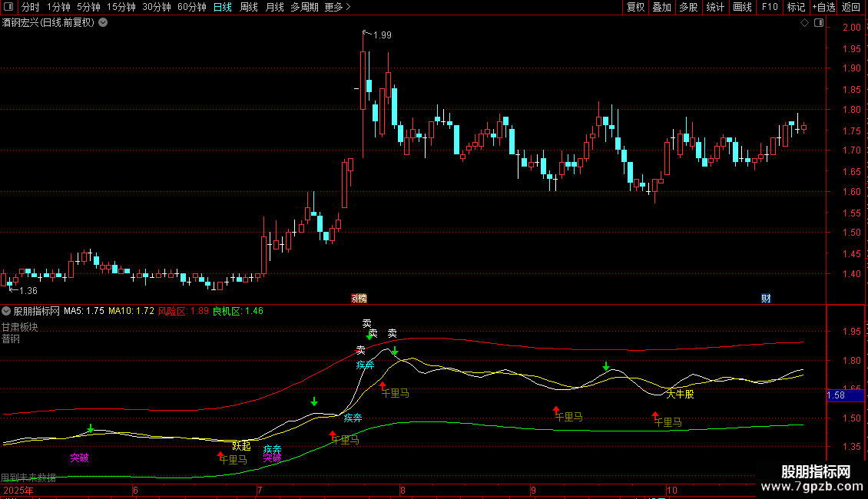Select the 30分钟 timeframe

pyautogui.click(x=157, y=7)
